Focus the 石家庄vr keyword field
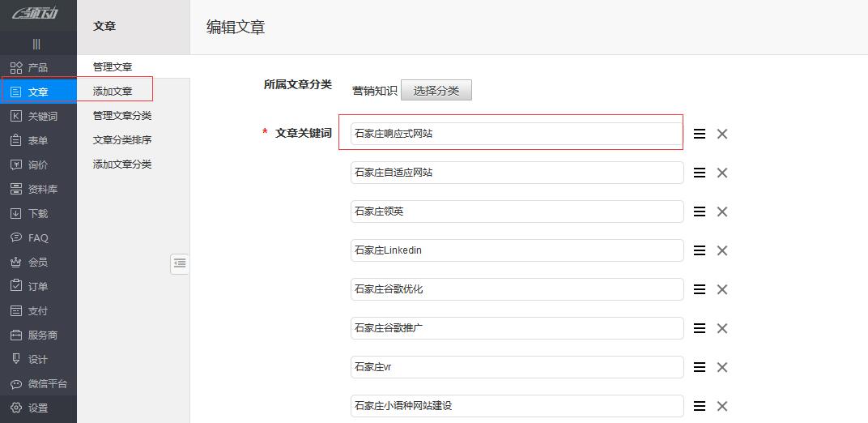The image size is (868, 423). (x=517, y=367)
